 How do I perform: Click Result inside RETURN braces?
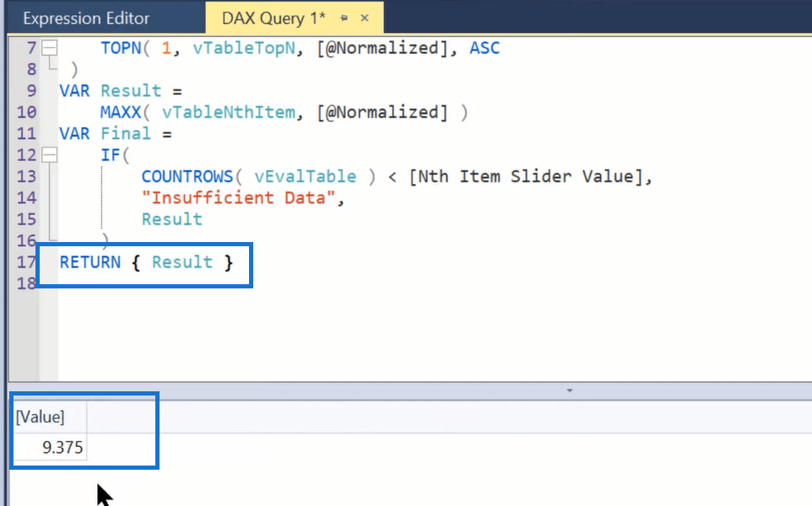pos(182,262)
